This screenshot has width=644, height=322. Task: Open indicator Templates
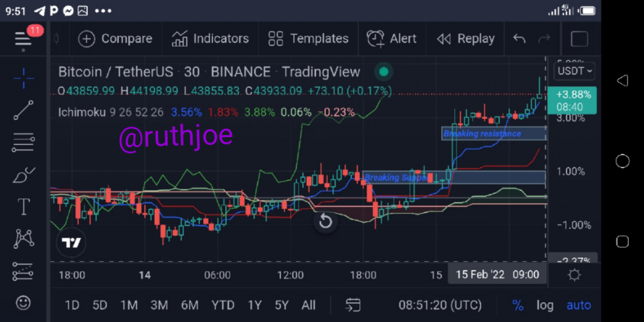[x=308, y=39]
